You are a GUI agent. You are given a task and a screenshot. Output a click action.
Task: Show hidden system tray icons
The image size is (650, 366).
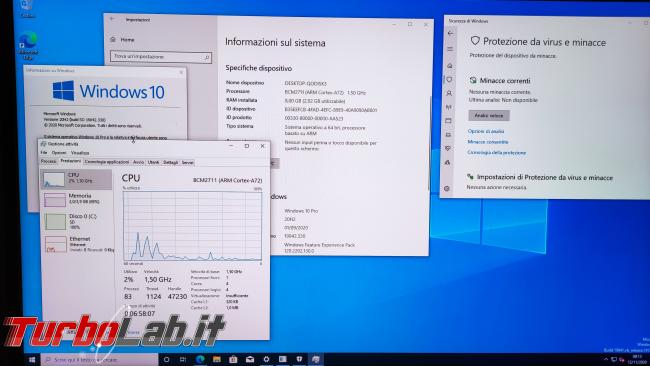click(606, 359)
